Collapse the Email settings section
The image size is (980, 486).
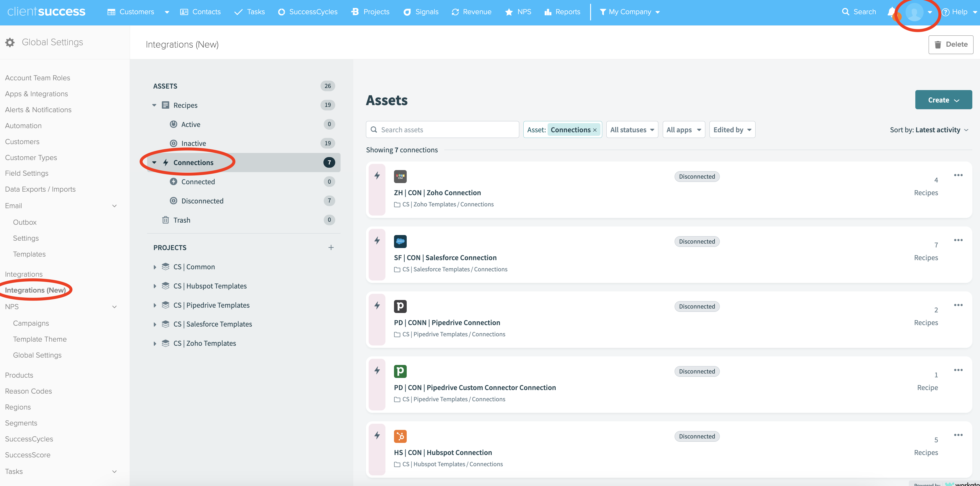(114, 206)
